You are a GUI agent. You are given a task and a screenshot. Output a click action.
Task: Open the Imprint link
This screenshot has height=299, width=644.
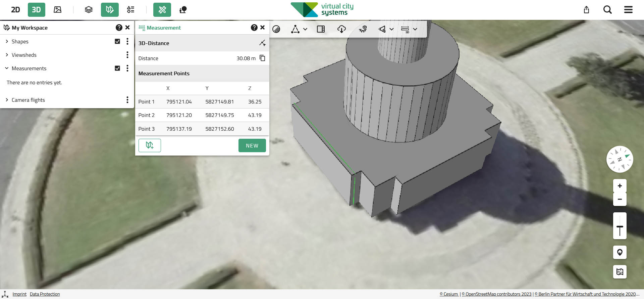coord(19,294)
